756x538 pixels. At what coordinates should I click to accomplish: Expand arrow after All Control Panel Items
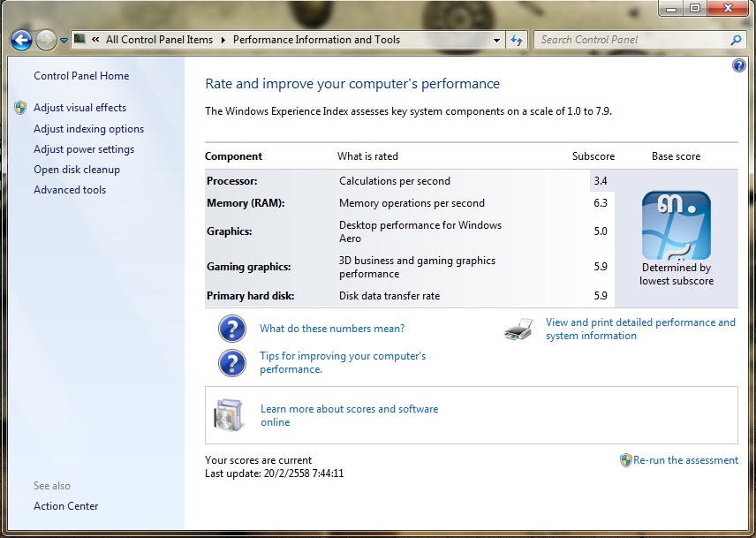pyautogui.click(x=223, y=40)
